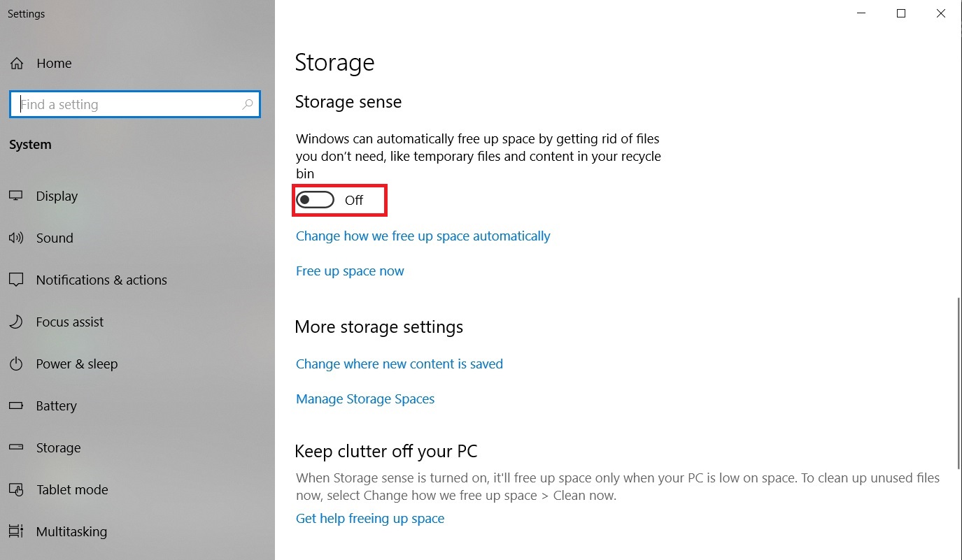Click the Multitasking icon

point(16,531)
